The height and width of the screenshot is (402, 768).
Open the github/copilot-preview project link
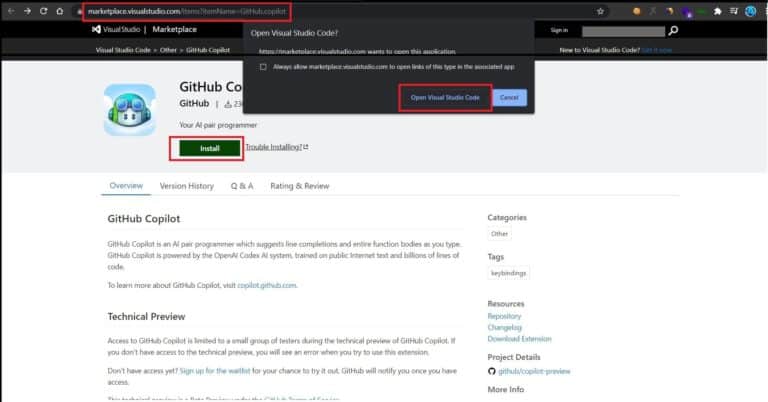point(534,372)
